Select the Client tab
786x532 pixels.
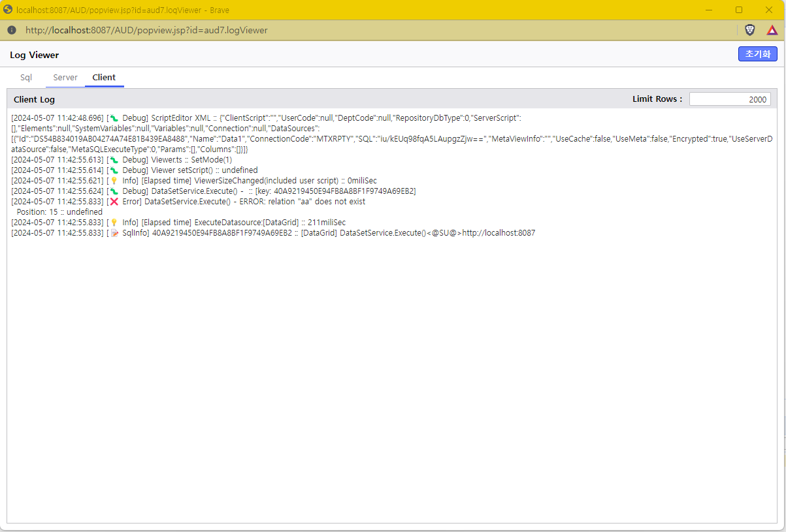[104, 77]
